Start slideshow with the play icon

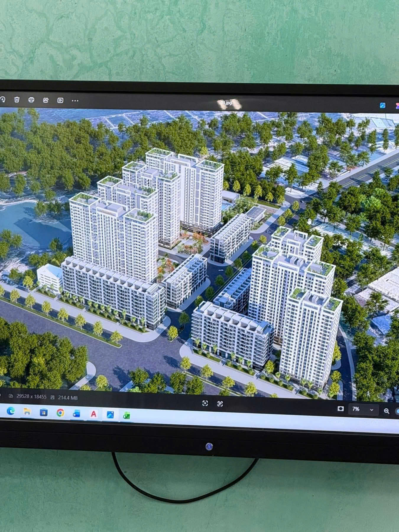(60, 100)
